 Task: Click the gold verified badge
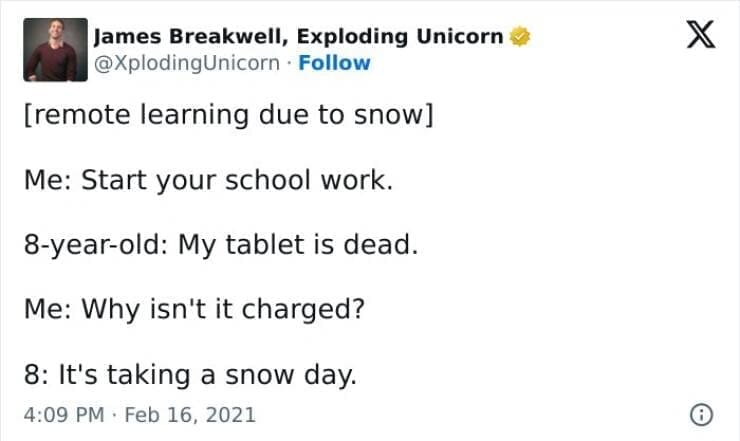coord(519,37)
